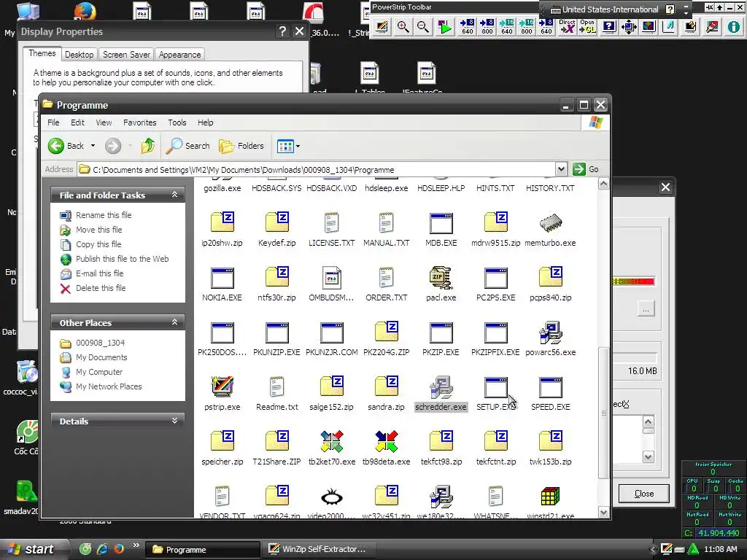Screen dimensions: 747x560
Task: Select the winstd21.exe cube icon
Action: (550, 497)
